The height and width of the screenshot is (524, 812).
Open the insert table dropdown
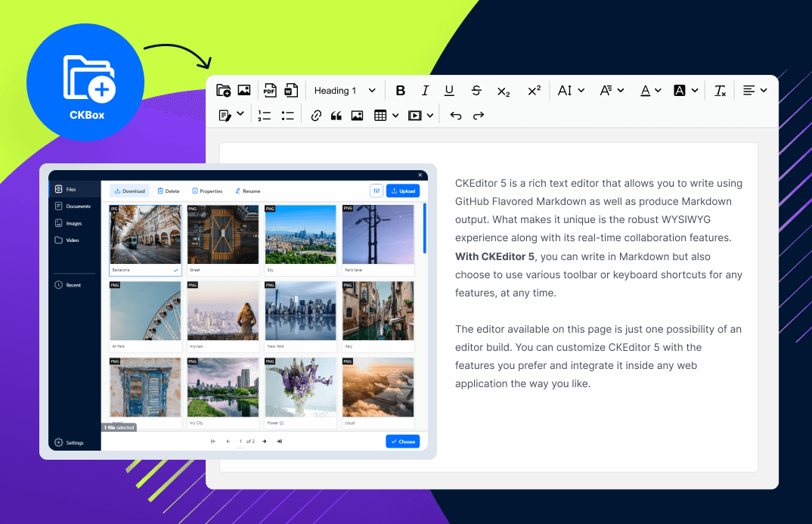point(386,116)
